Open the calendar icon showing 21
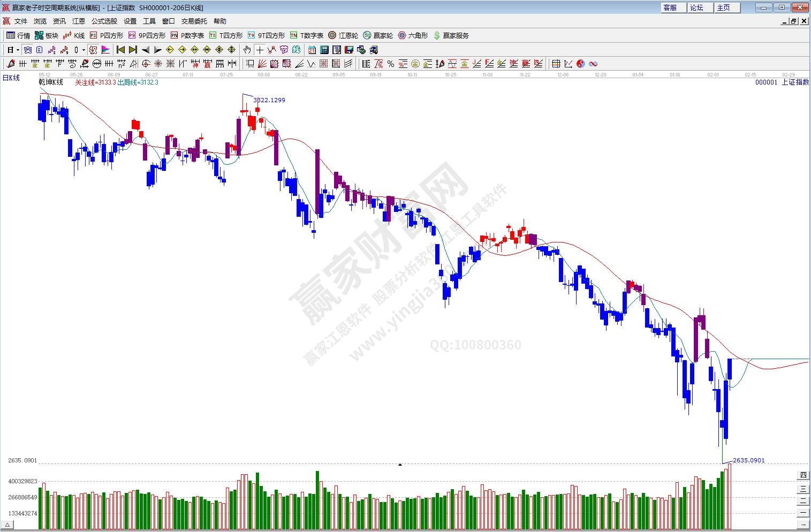811x532 pixels. coord(312,50)
